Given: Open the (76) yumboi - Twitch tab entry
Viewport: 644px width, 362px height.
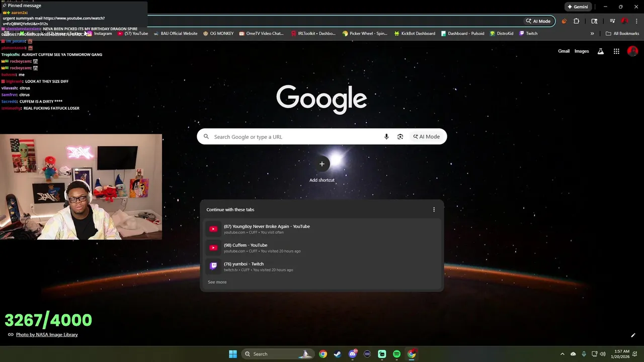Looking at the screenshot, I should point(322,266).
